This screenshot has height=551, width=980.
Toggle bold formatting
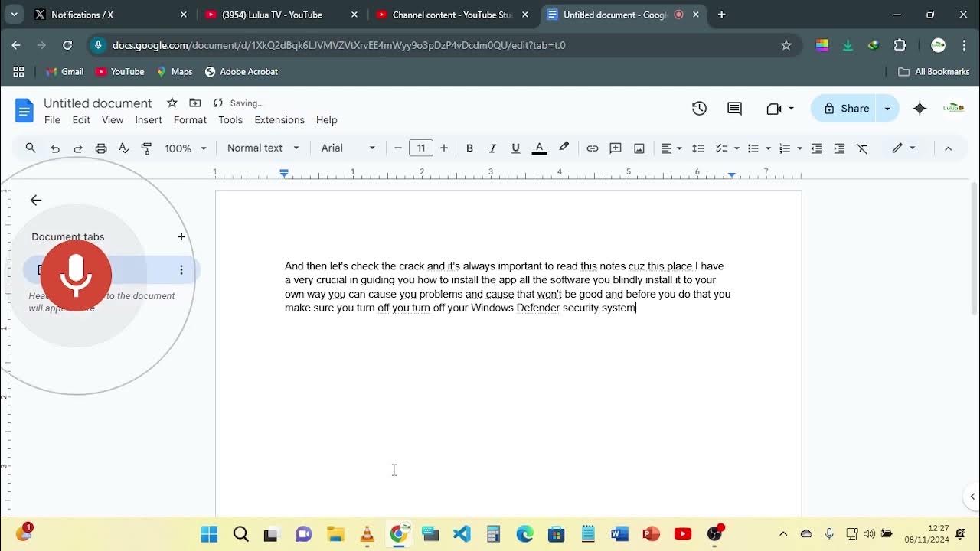coord(469,148)
